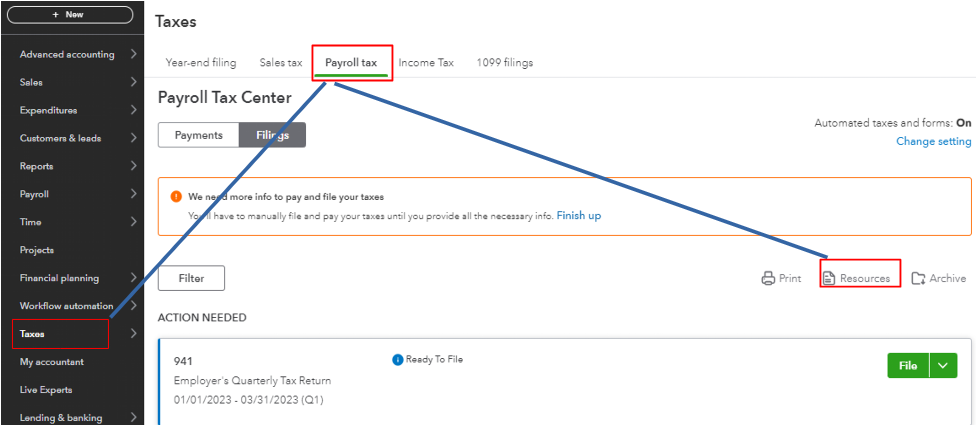Screen dimensions: 976x425
Task: Open the Change setting link
Action: (933, 142)
